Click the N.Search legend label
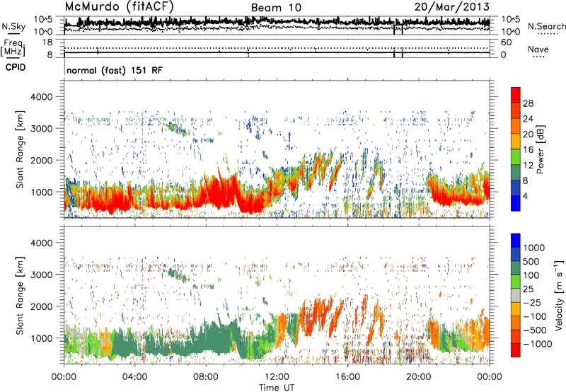 point(546,26)
